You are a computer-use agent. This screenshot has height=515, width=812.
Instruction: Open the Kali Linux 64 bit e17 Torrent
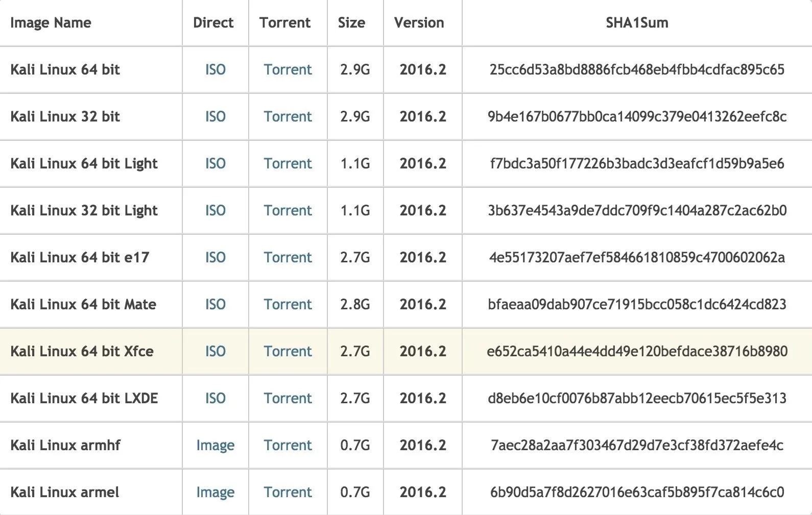[x=288, y=257]
